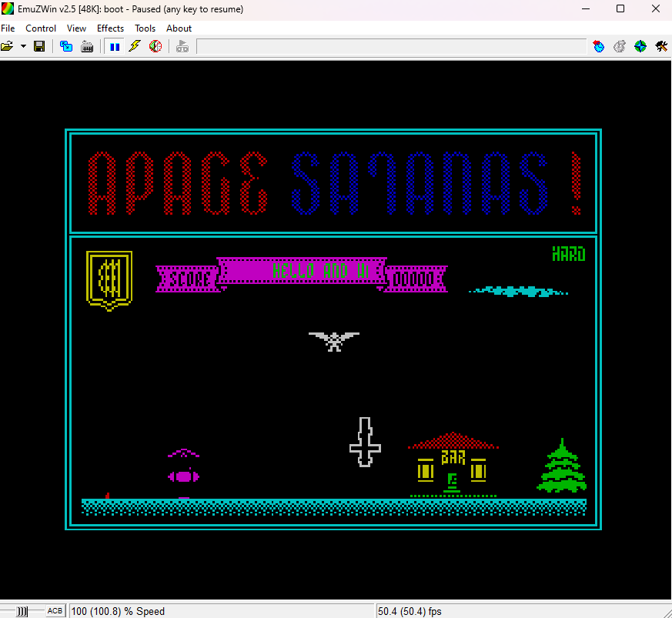Click the rewind clock icon with red arrow
The height and width of the screenshot is (618, 672).
pos(599,46)
